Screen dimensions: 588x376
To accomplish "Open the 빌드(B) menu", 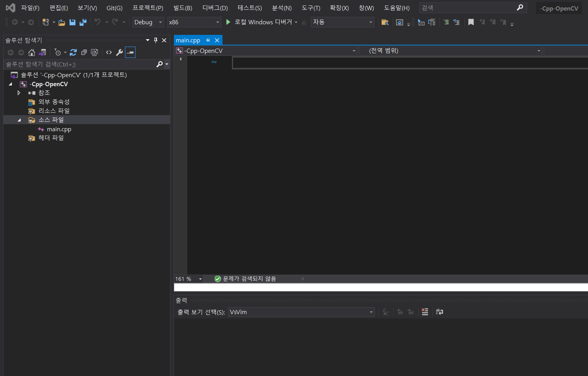I will (x=183, y=8).
